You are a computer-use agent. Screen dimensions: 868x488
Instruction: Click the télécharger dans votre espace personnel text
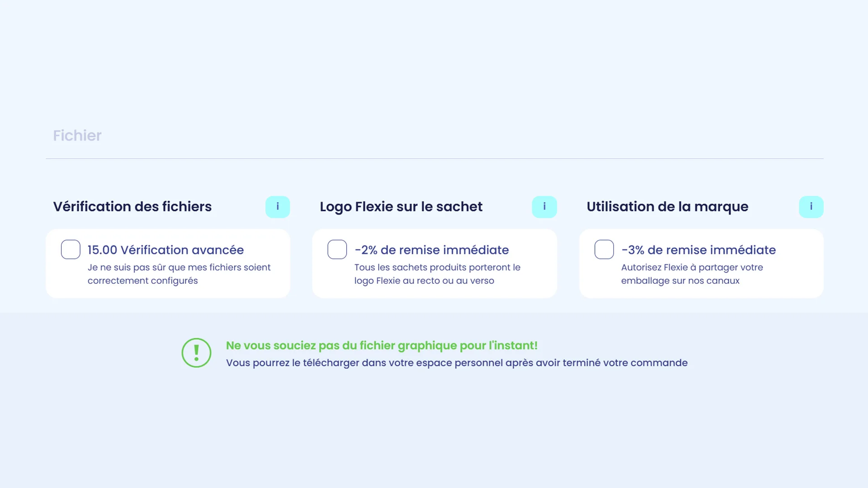(x=457, y=363)
